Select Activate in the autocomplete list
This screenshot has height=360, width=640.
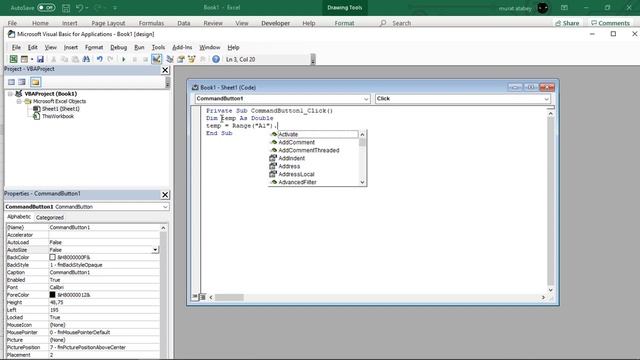[x=313, y=134]
